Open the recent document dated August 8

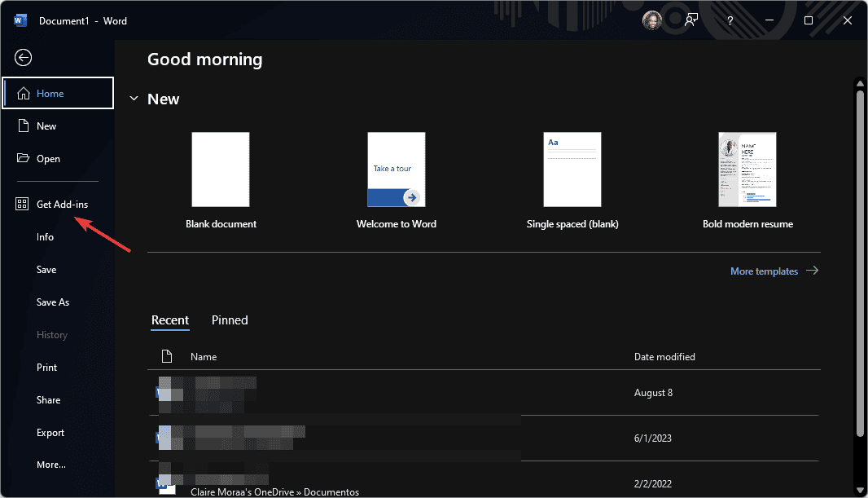click(x=484, y=392)
